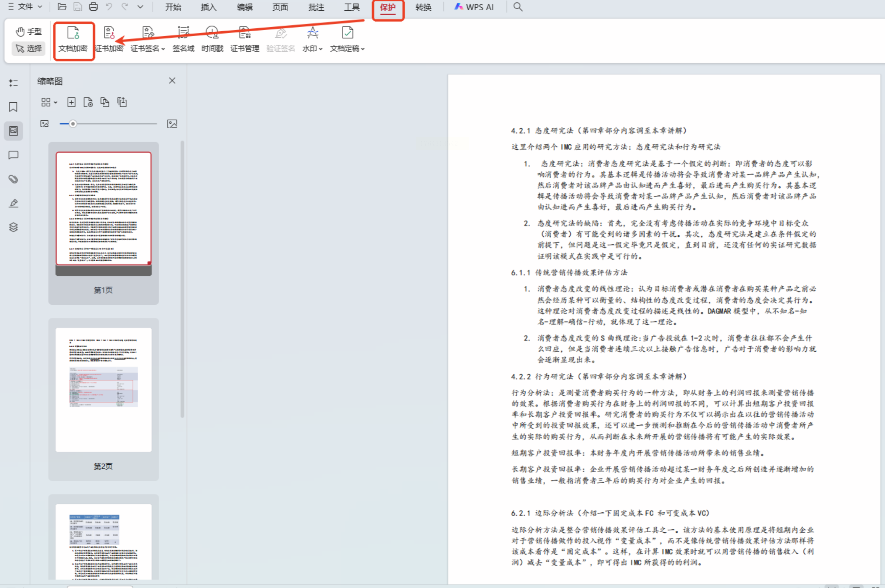885x588 pixels.
Task: Open the 文件 file menu
Action: [x=25, y=6]
